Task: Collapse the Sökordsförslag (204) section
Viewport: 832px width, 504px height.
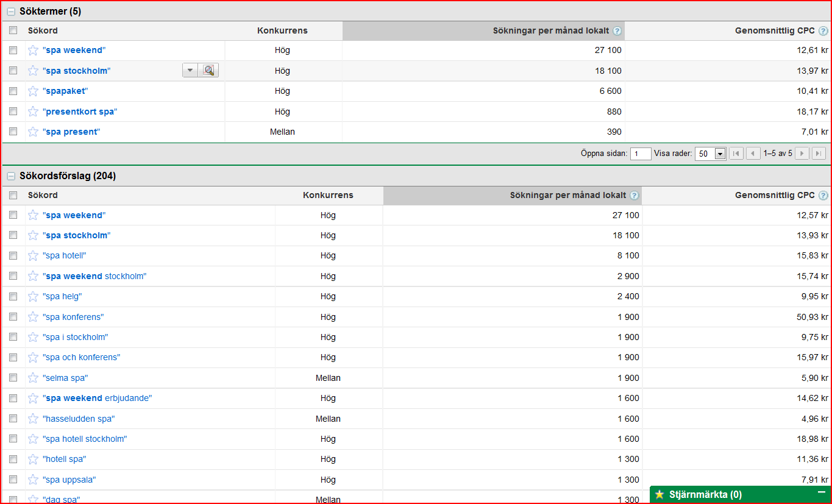Action: click(11, 176)
